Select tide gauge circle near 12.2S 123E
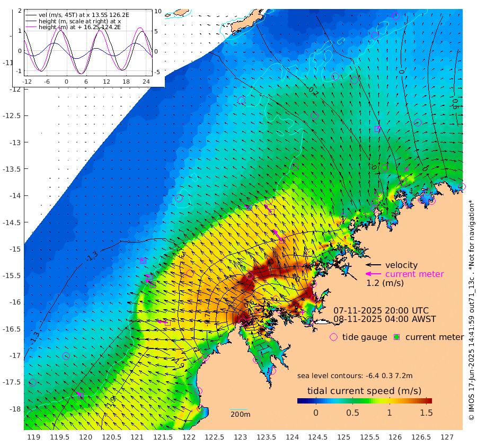 coord(242,100)
